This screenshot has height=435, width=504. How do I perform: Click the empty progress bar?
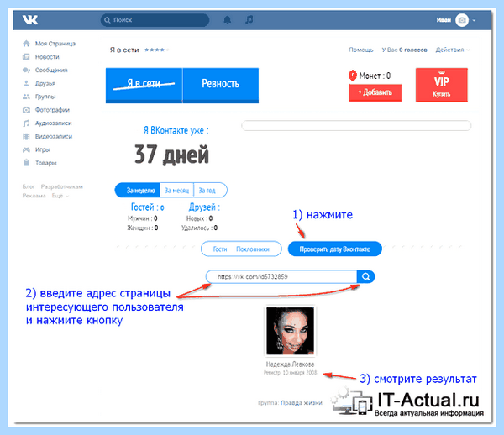click(x=356, y=125)
